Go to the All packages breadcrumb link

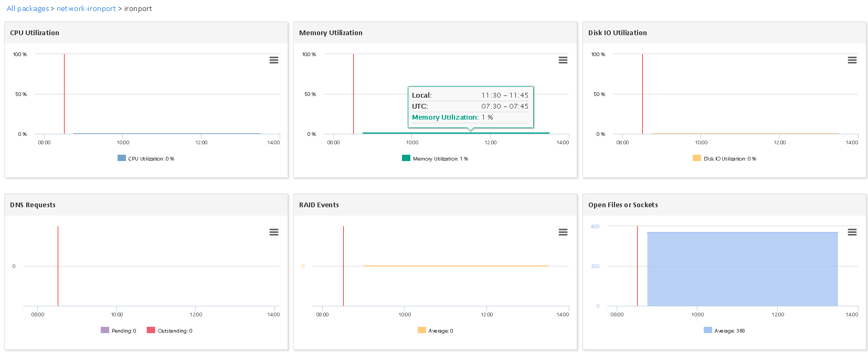pos(27,9)
